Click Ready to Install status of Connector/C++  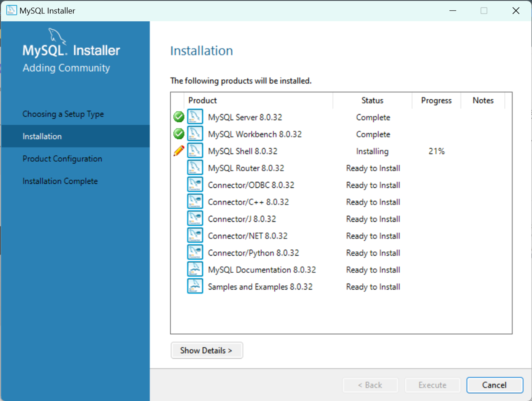[373, 202]
